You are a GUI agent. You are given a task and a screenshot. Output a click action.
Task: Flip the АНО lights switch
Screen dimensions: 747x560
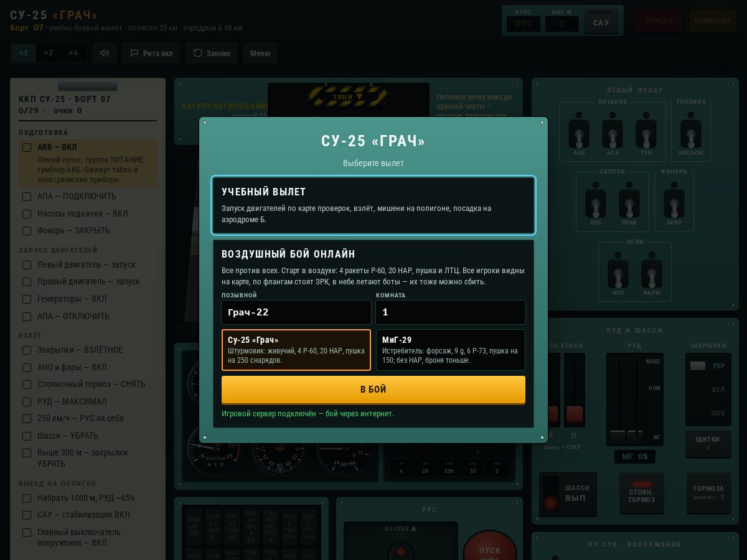(x=618, y=274)
